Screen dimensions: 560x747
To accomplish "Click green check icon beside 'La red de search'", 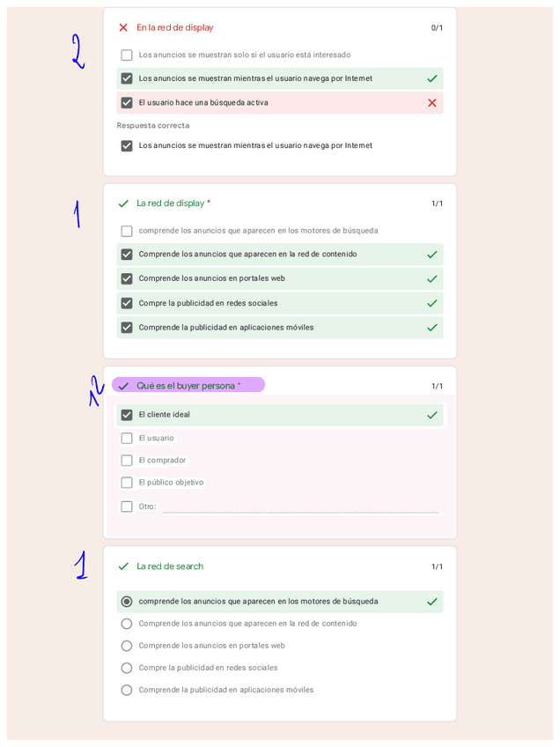I will pyautogui.click(x=123, y=566).
